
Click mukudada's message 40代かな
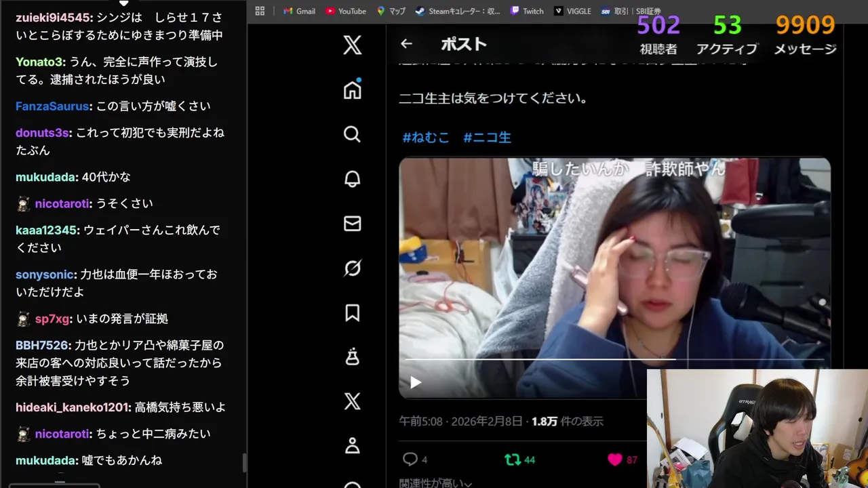click(106, 177)
